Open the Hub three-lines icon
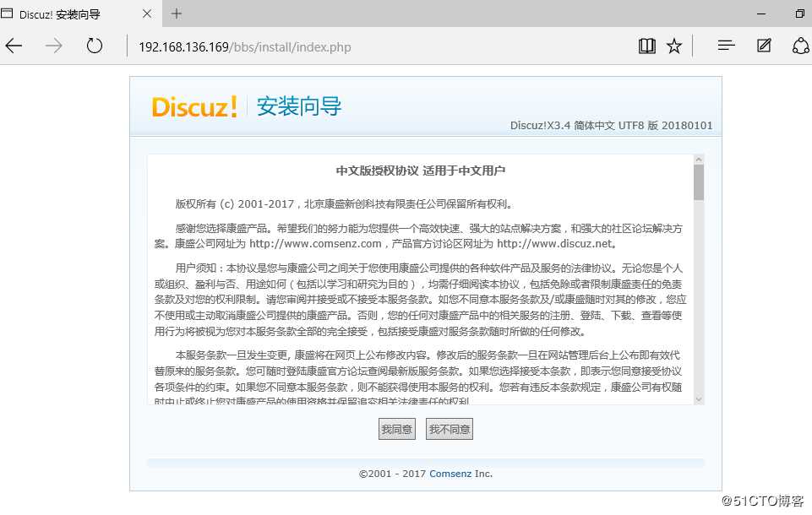812x515 pixels. [x=726, y=46]
